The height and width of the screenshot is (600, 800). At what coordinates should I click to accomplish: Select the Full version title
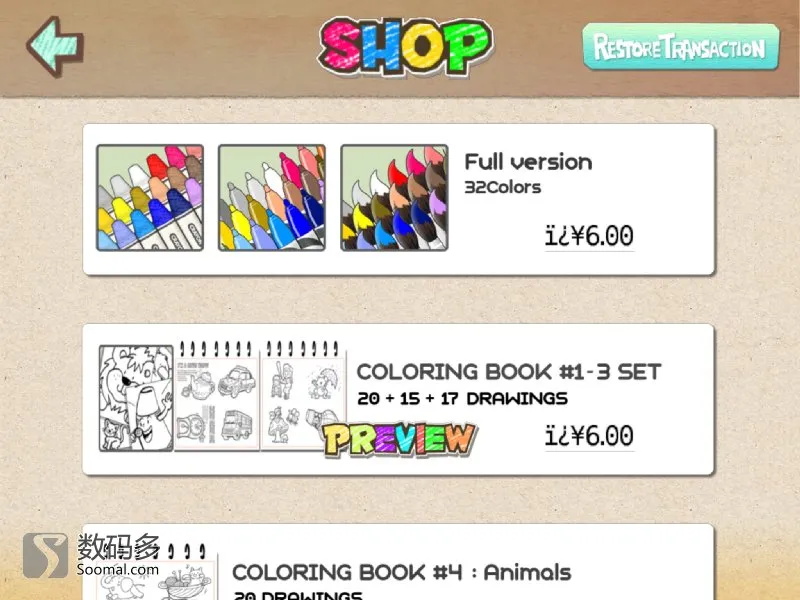(528, 162)
